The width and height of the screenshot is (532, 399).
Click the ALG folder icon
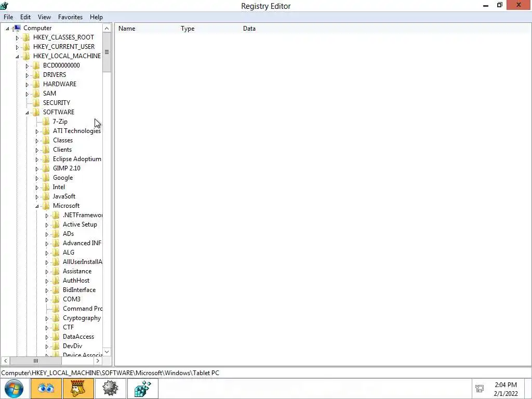(56, 252)
